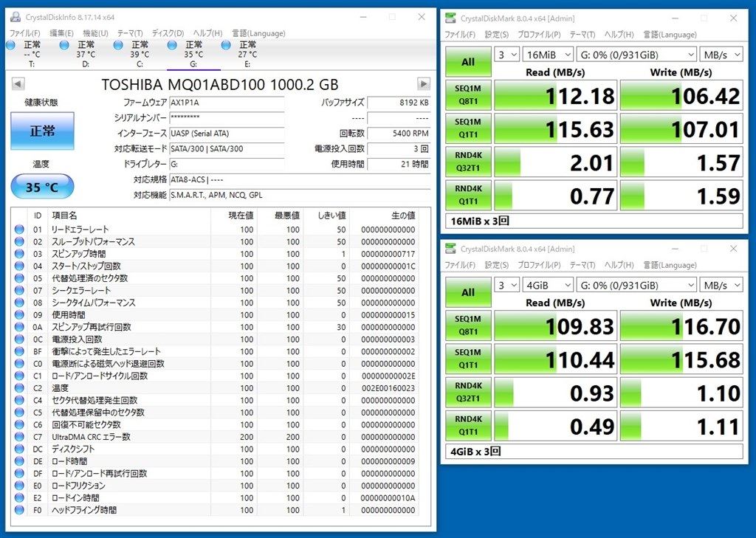Click the 35 °C temperature button

[42, 187]
